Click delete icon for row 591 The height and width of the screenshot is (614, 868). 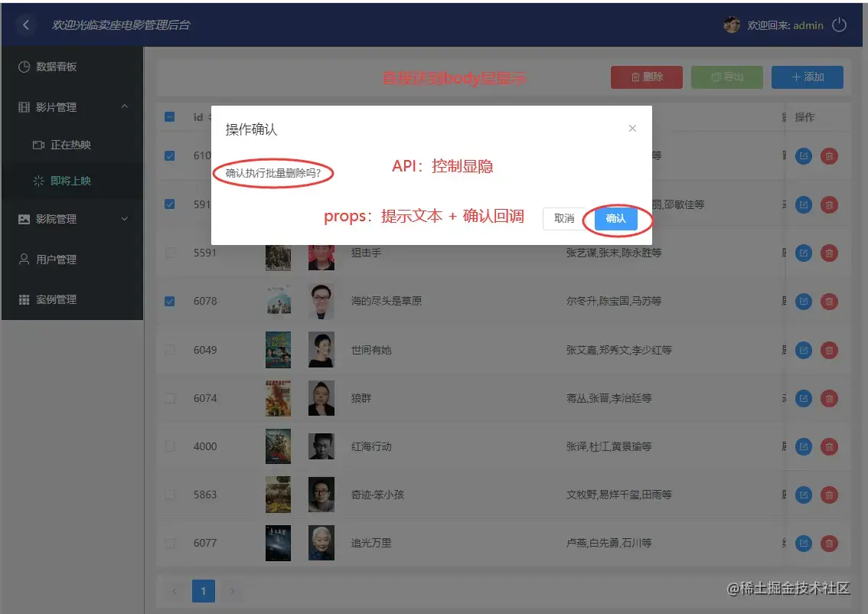coord(829,205)
